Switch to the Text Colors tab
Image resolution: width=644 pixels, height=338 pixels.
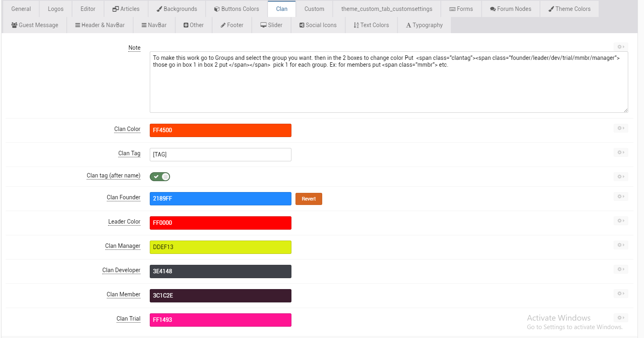click(371, 25)
